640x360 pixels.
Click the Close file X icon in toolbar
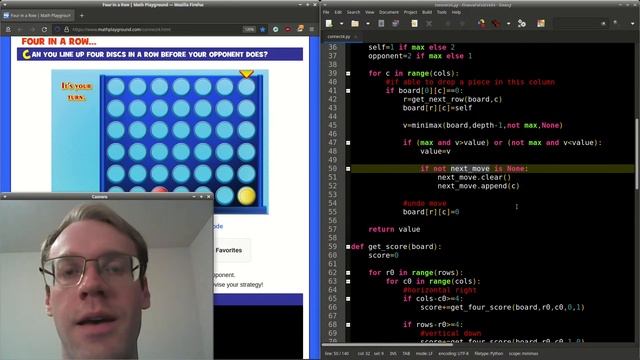pos(429,24)
